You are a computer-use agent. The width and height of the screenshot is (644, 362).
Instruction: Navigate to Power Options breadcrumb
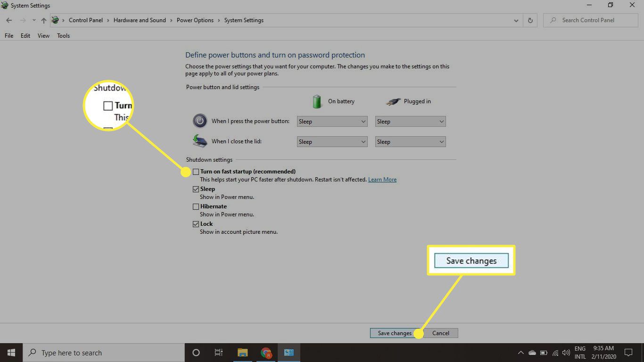pyautogui.click(x=195, y=20)
